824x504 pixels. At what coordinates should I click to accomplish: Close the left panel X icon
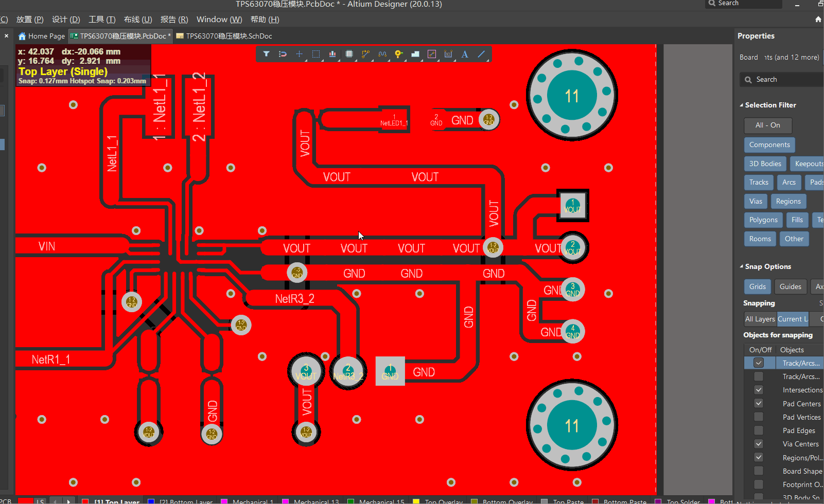point(6,36)
